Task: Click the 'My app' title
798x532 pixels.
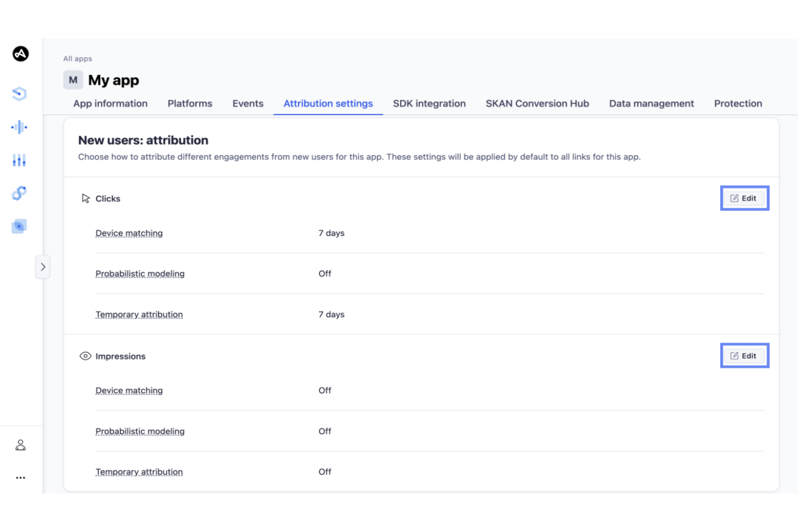Action: [x=114, y=80]
